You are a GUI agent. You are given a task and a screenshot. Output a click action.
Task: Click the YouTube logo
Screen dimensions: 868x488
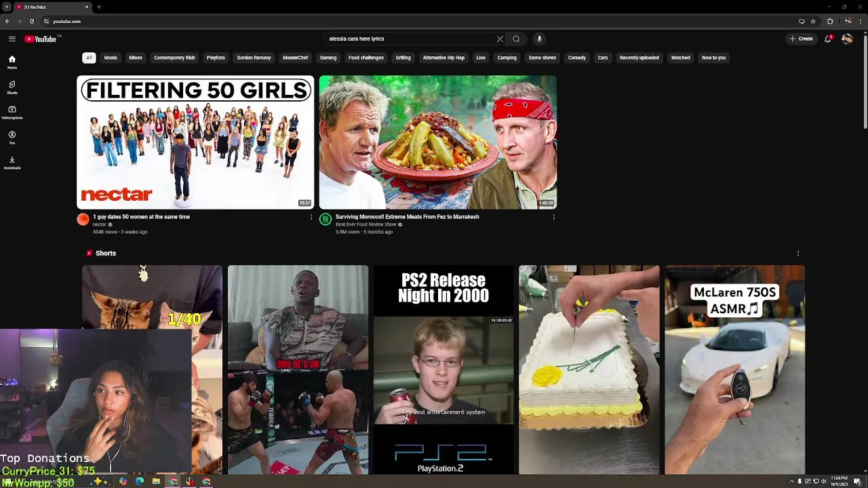pyautogui.click(x=41, y=39)
